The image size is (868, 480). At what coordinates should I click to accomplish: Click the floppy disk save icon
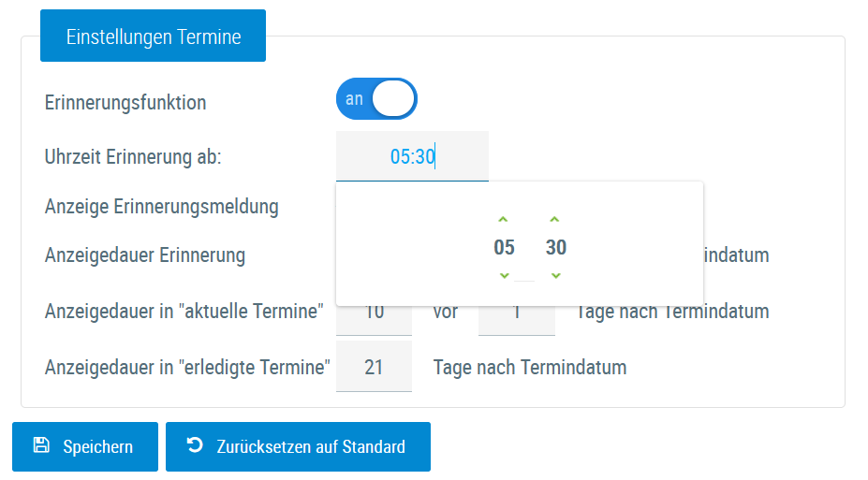(x=41, y=445)
